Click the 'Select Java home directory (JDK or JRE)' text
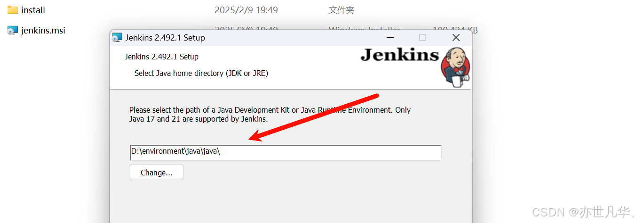The image size is (644, 223). (201, 73)
